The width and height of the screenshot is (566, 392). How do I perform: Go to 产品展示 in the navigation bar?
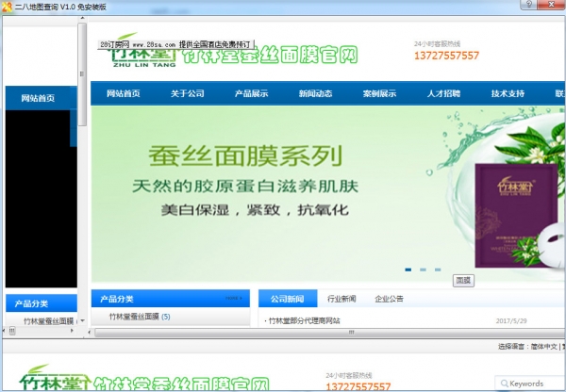tap(251, 94)
